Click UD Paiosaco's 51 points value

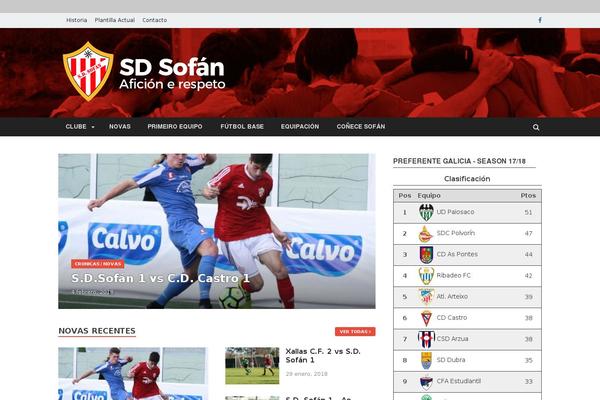(528, 212)
